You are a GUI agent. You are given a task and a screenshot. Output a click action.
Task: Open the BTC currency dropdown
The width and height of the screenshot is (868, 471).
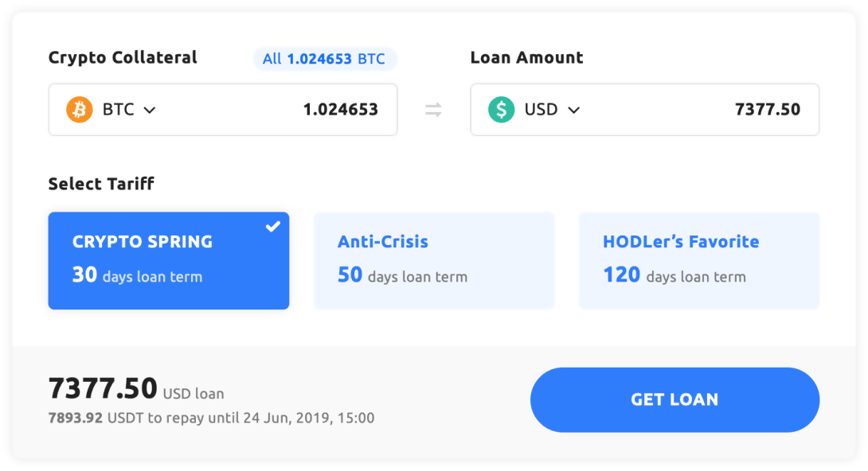pyautogui.click(x=127, y=110)
